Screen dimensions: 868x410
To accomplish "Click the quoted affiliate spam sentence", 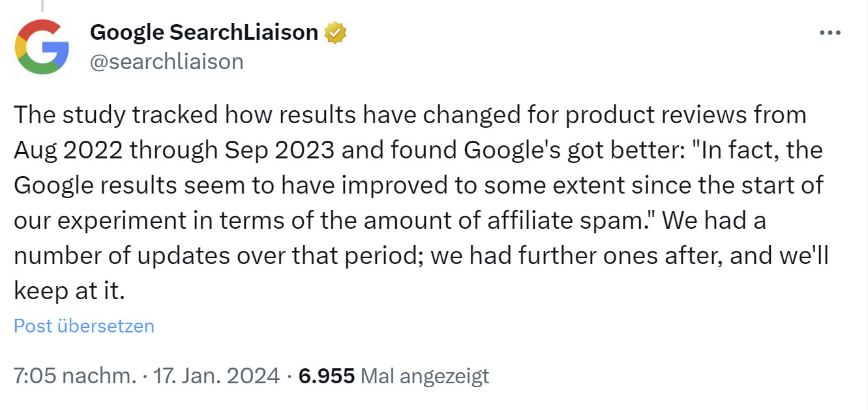I will click(417, 184).
